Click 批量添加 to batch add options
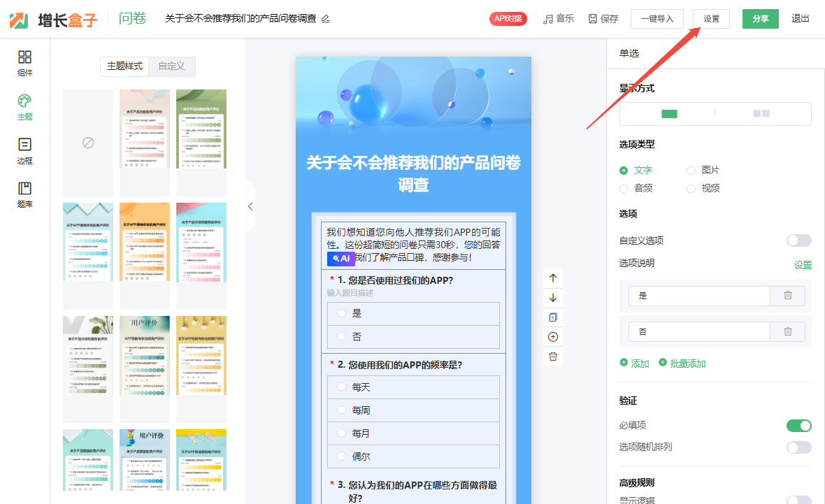The width and height of the screenshot is (825, 504). point(682,363)
